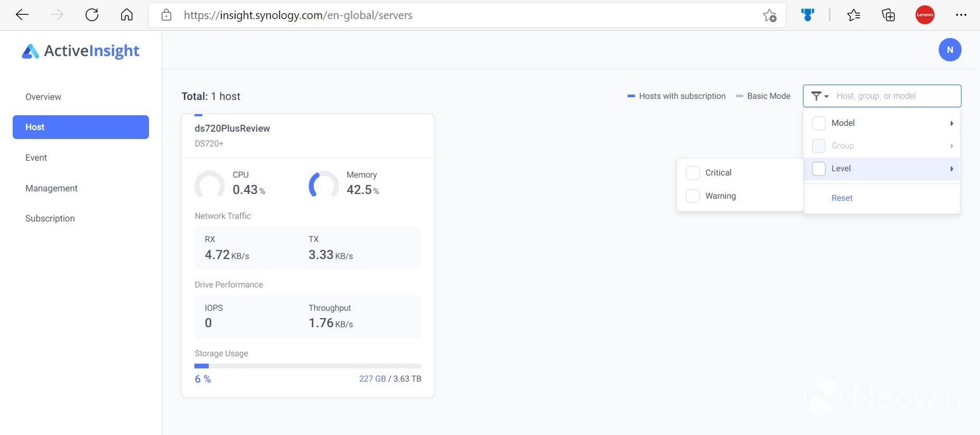The image size is (980, 435).
Task: Click the ActiveInsight logo
Action: click(81, 51)
